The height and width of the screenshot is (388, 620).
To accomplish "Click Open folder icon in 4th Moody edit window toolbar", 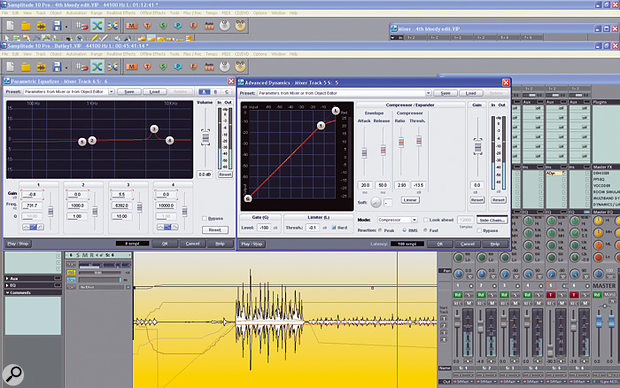I will pos(26,26).
